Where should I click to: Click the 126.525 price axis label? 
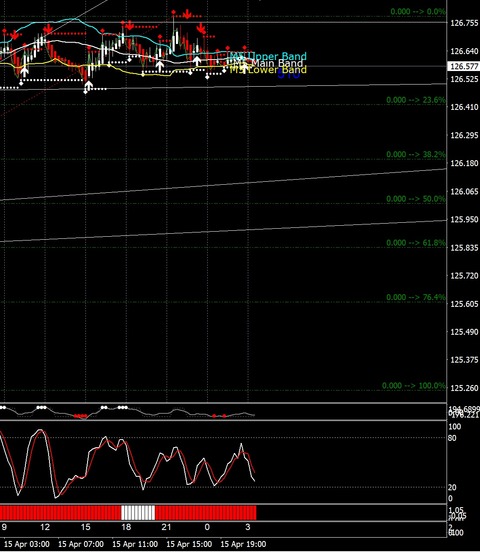pyautogui.click(x=464, y=79)
